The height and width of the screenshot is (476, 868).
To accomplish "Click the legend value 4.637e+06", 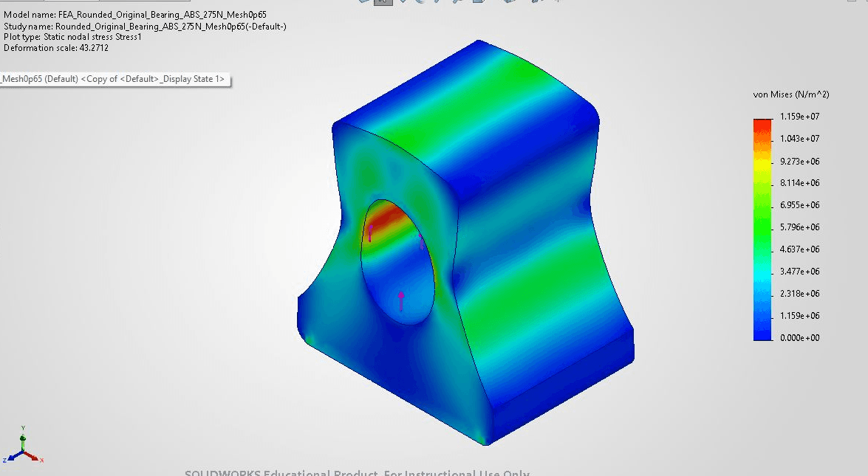I will tap(799, 249).
